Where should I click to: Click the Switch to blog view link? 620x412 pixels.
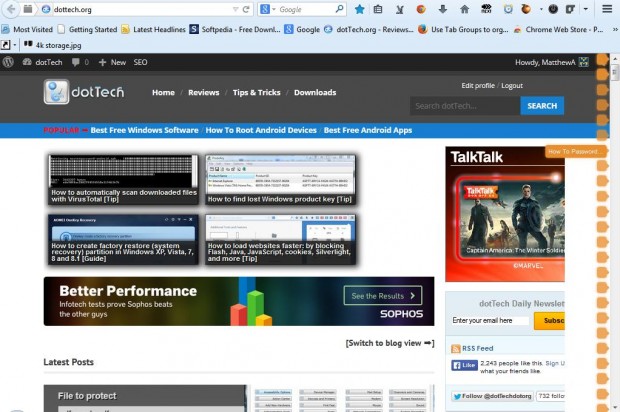coord(390,343)
